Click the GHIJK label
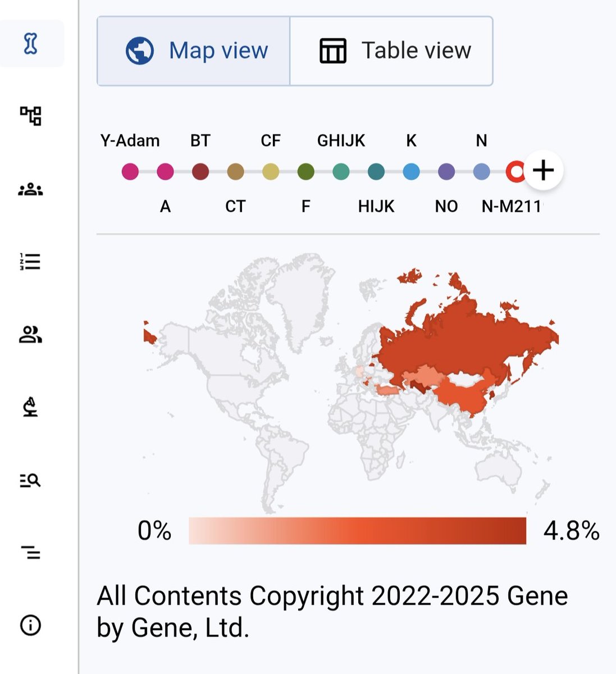 341,140
